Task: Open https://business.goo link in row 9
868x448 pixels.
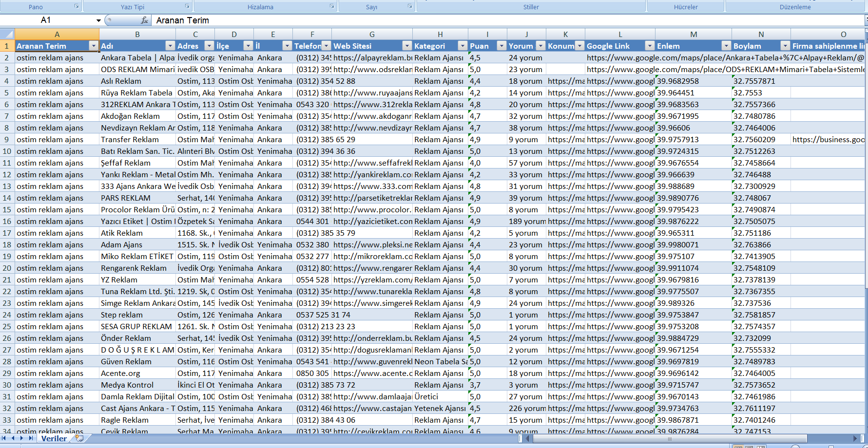Action: click(828, 139)
